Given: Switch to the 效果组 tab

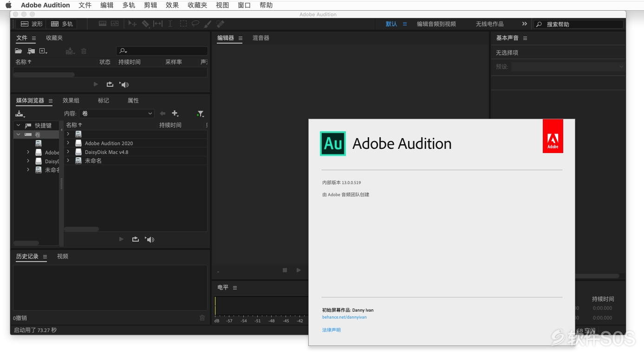Looking at the screenshot, I should point(71,101).
